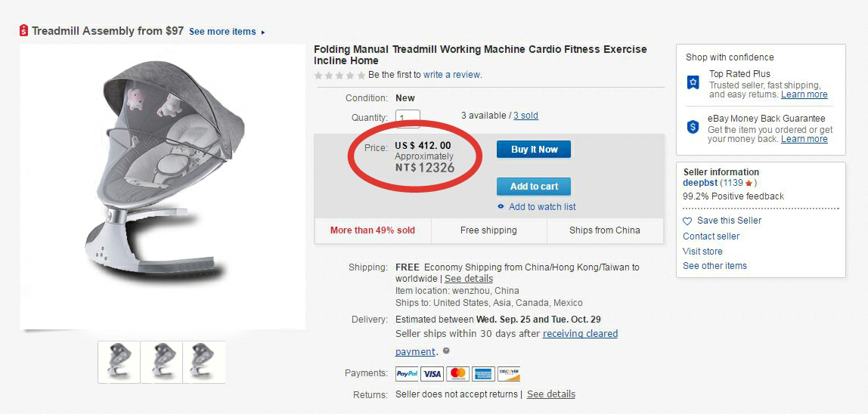
Task: Select the third product thumbnail
Action: 204,361
